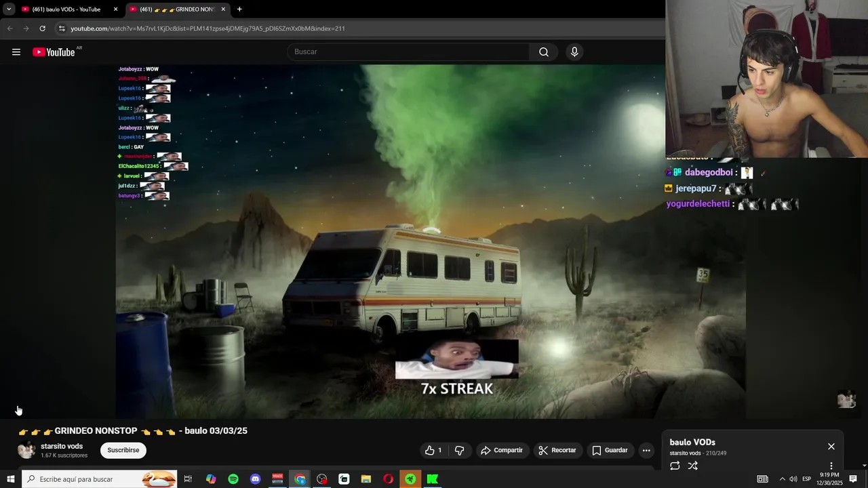Open playlist options vertical dots menu
Image resolution: width=868 pixels, height=488 pixels.
point(831,466)
